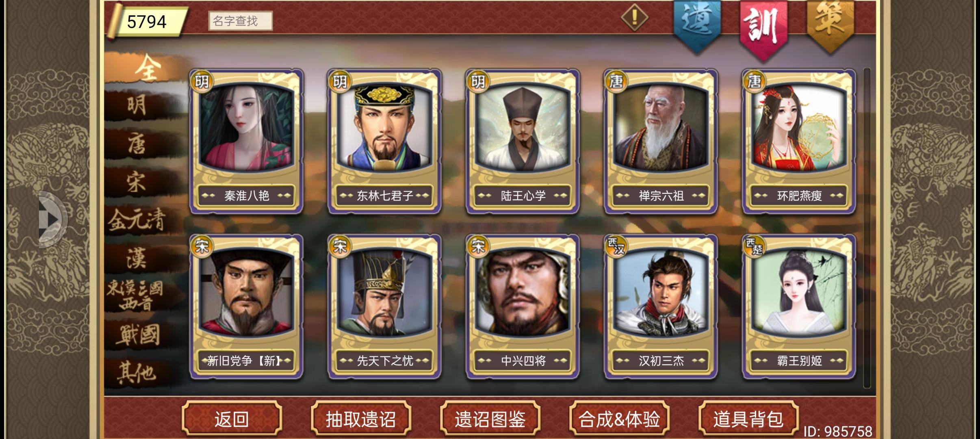Click the 抽取遗诏 button
980x439 pixels.
click(x=361, y=419)
